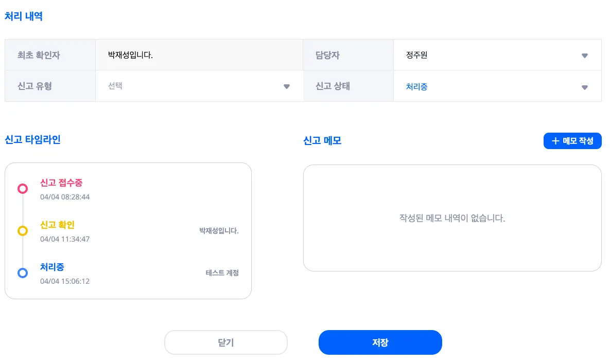Click the empty 신고 메모 box
The width and height of the screenshot is (610, 364).
452,218
